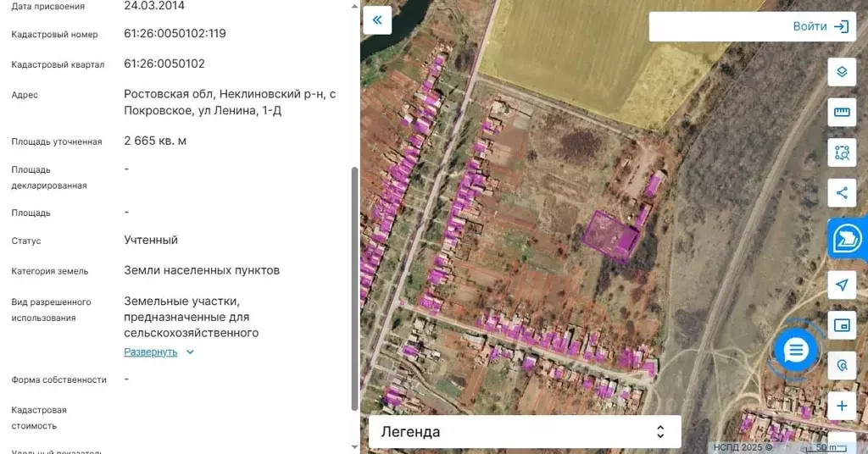Zoom in with the plus button

[x=842, y=406]
